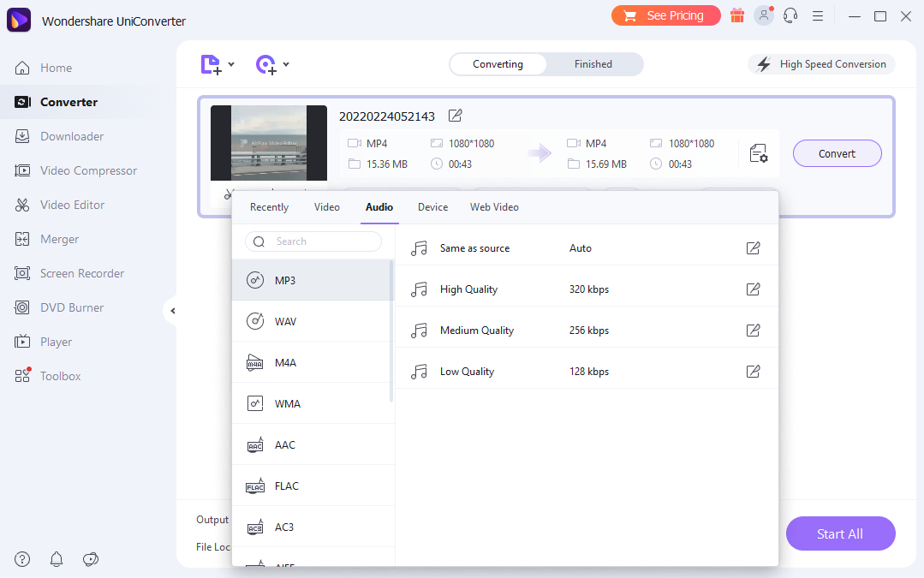This screenshot has width=924, height=578.
Task: Click the scissors trim icon under thumbnail
Action: [228, 194]
